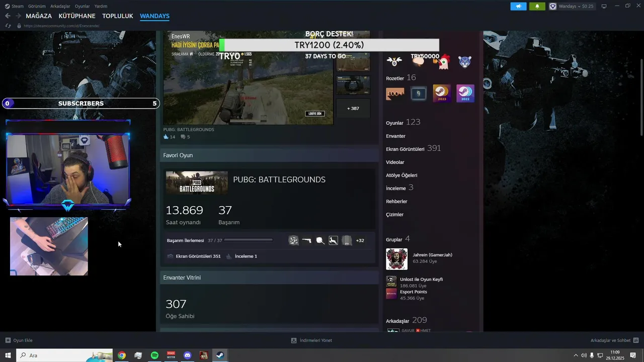
Task: Click Oyun Ekle at the bottom left
Action: pyautogui.click(x=19, y=340)
